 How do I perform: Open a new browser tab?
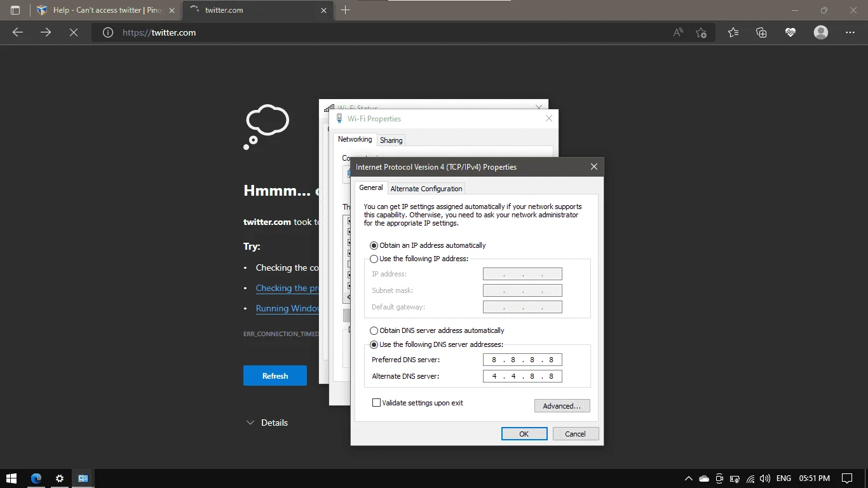tap(345, 10)
